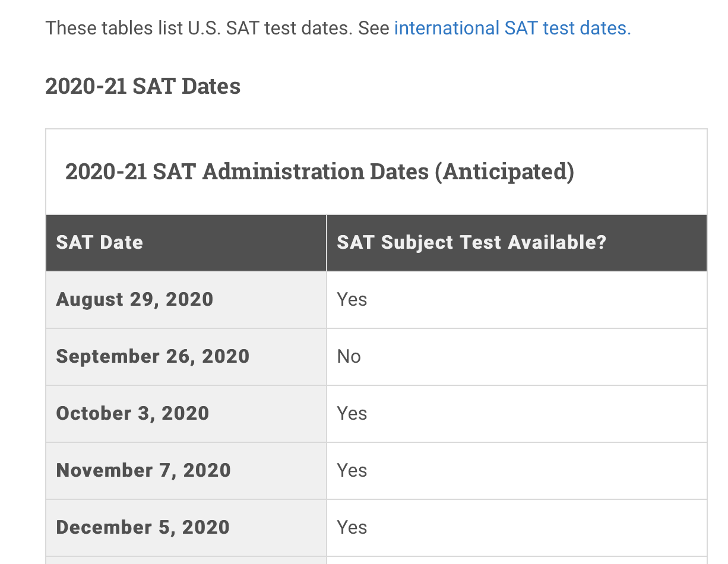Click the '2020-21 SAT Administration Dates' table title

247,172
